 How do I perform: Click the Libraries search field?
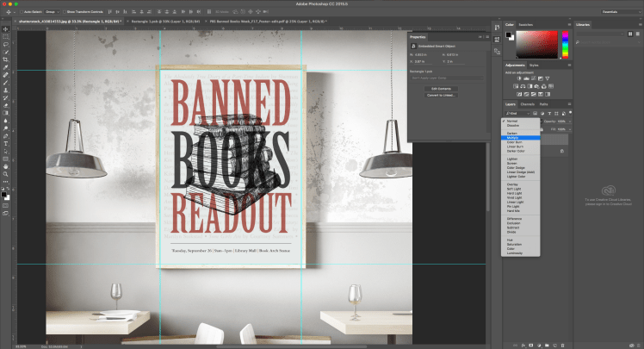(608, 42)
